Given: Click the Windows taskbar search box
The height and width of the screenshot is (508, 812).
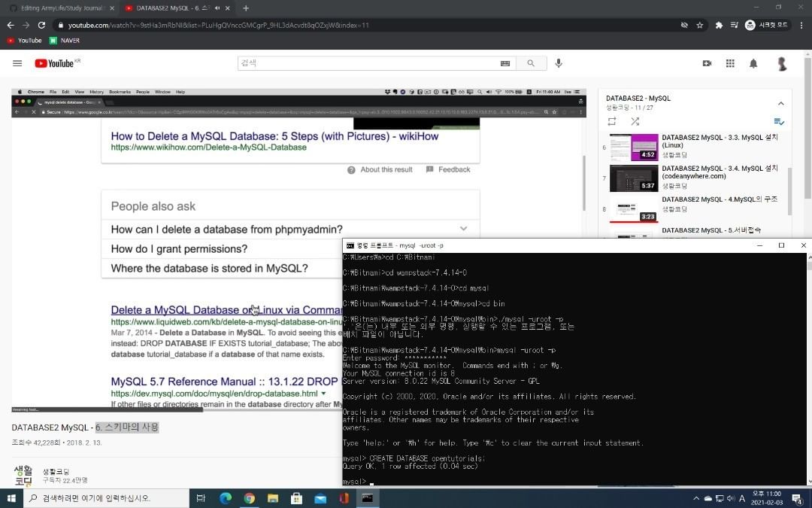Looking at the screenshot, I should 106,498.
